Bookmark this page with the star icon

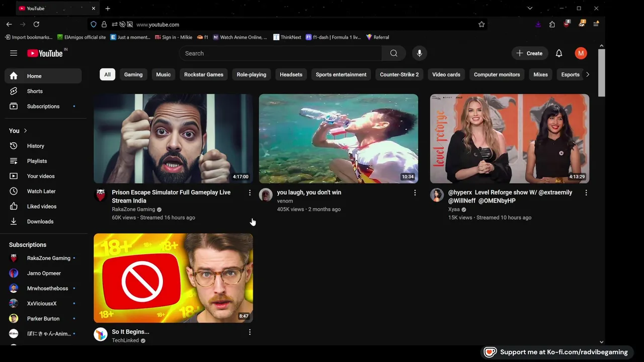coord(481,24)
